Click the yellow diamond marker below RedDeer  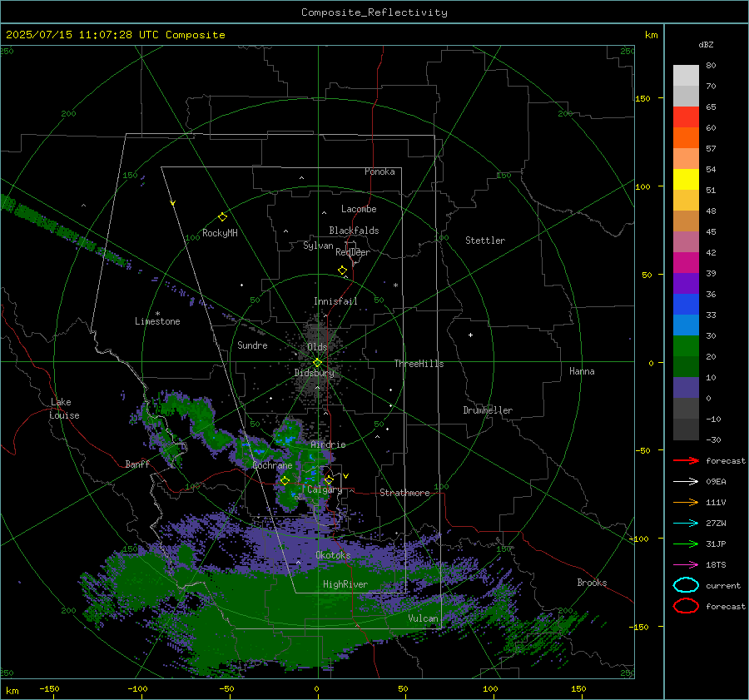tap(343, 271)
